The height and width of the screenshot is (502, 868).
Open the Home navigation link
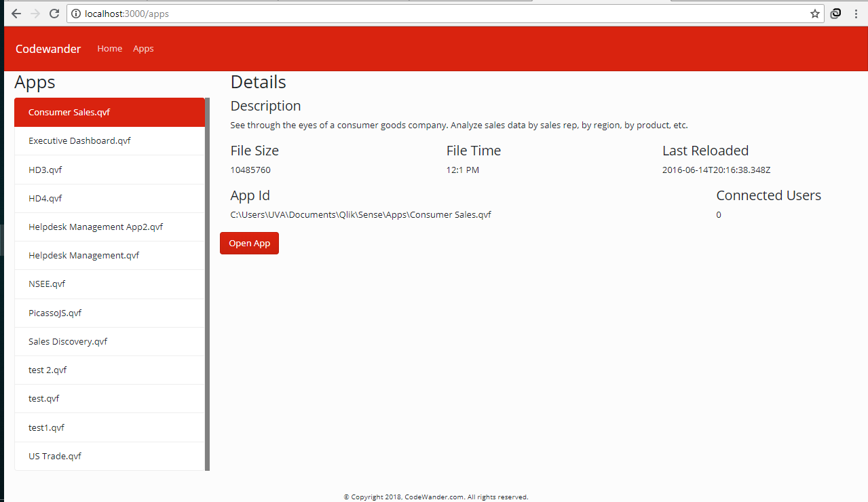[x=109, y=49]
